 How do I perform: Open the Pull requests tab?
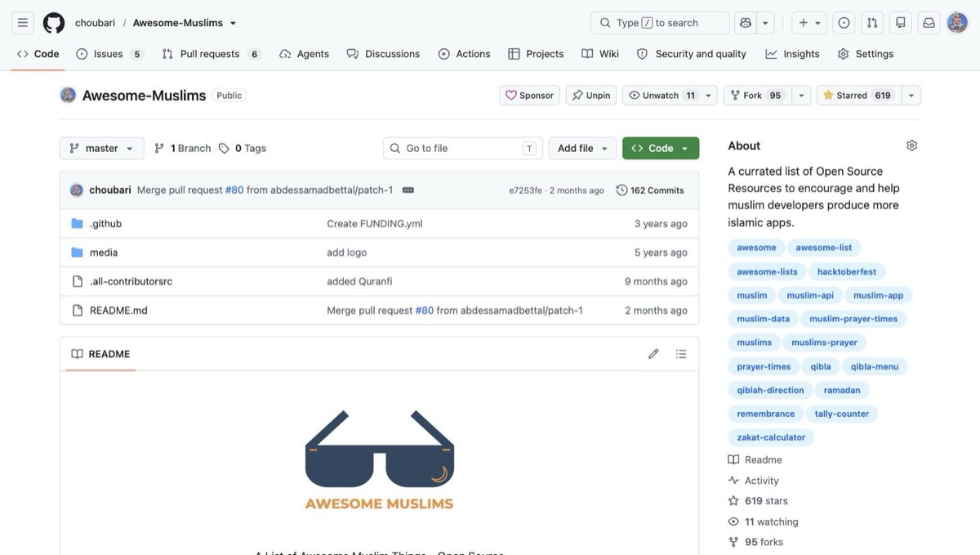pyautogui.click(x=212, y=54)
